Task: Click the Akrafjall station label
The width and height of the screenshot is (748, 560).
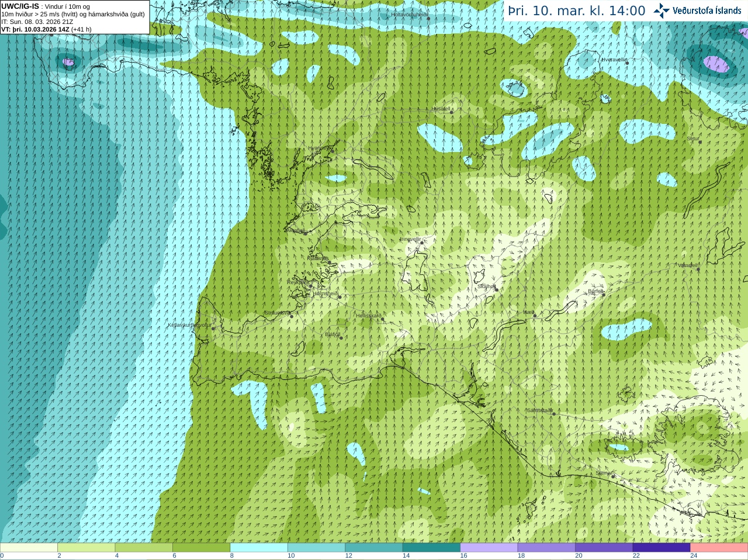Action: pos(295,231)
